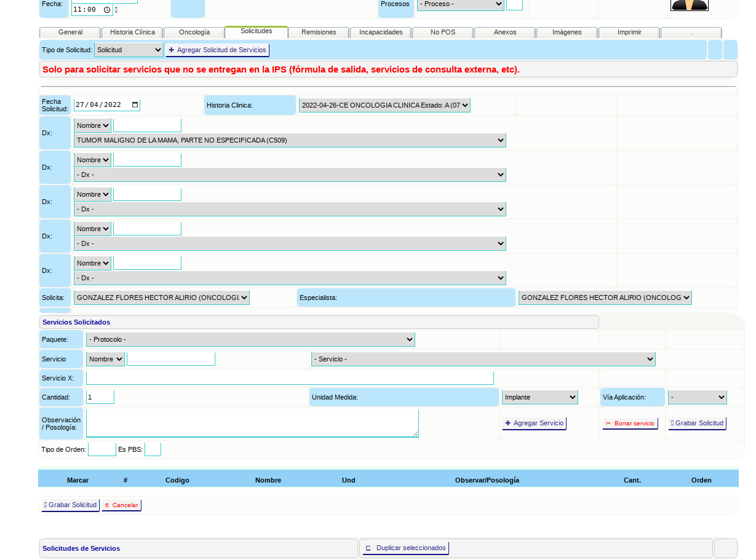Click Borrar servicio scissors button
756x560 pixels.
point(630,424)
